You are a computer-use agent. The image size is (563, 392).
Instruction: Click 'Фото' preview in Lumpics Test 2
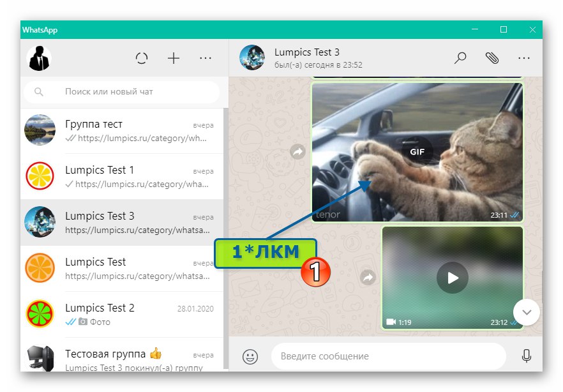point(100,322)
